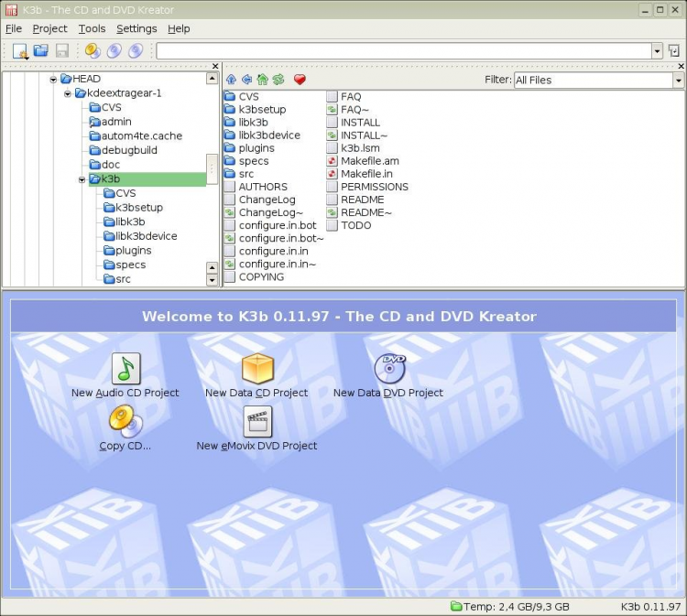
Task: Open the File menu
Action: tap(14, 28)
